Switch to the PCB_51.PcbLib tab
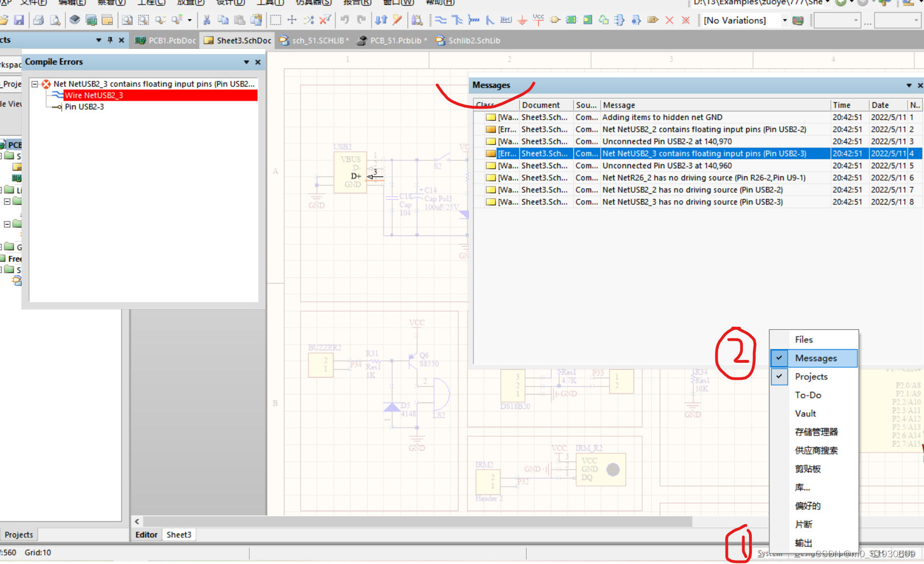 click(x=392, y=40)
